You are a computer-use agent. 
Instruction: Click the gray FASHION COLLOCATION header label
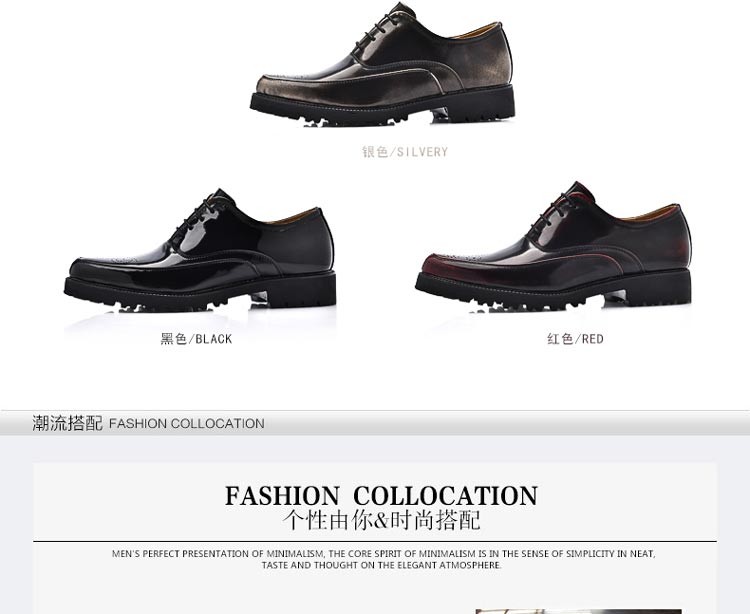187,424
